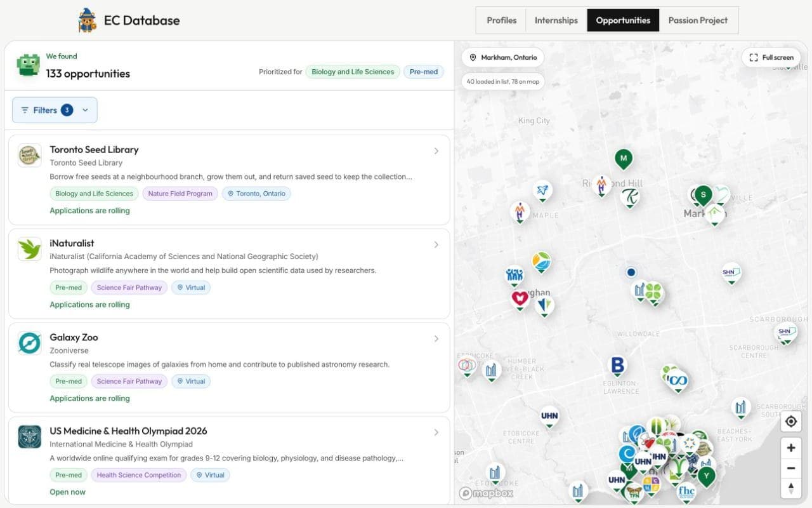
Task: Zoom in the map with plus button
Action: click(x=790, y=448)
